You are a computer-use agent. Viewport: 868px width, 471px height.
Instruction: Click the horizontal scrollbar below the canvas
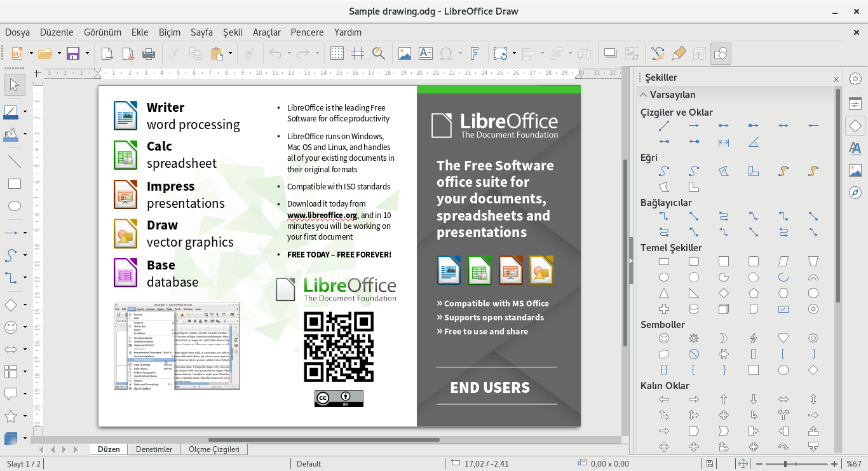[324, 440]
